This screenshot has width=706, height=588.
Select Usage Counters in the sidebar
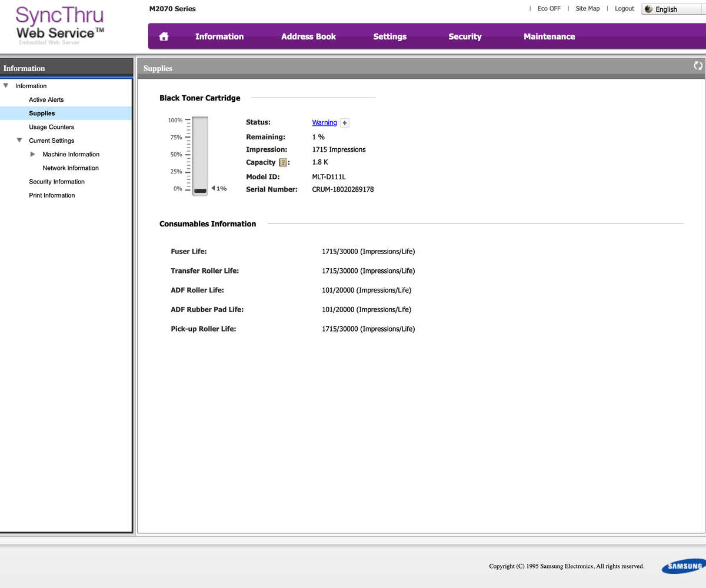[x=52, y=127]
